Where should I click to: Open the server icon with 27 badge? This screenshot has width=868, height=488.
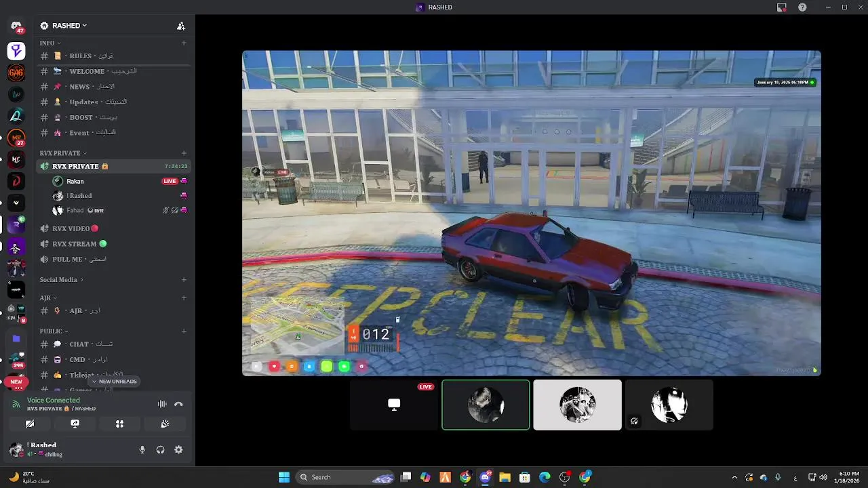click(x=16, y=138)
